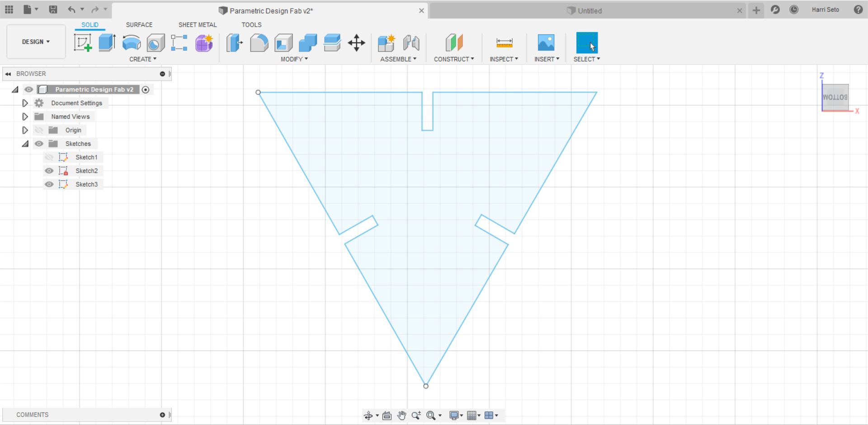Select the Parametric Design Fab v2 document tab
The image size is (868, 425).
tap(270, 10)
